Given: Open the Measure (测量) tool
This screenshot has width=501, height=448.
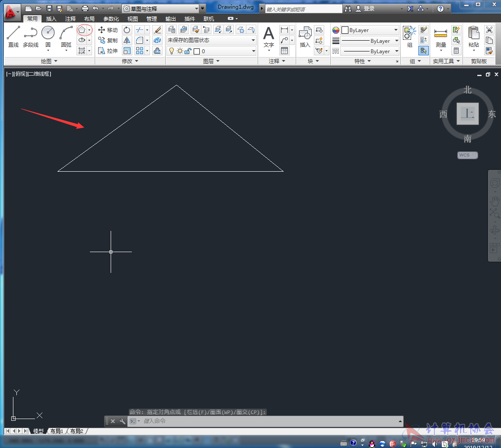Looking at the screenshot, I should [x=440, y=36].
